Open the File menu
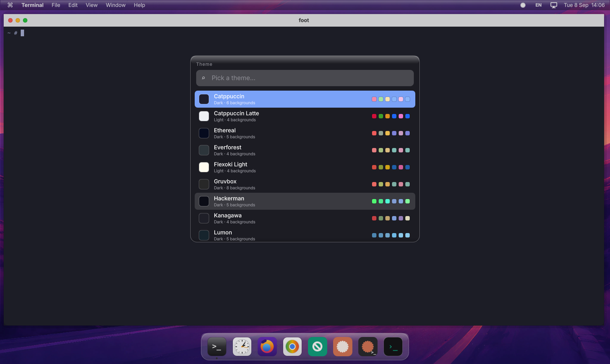Screen dimensions: 610x364 56,5
